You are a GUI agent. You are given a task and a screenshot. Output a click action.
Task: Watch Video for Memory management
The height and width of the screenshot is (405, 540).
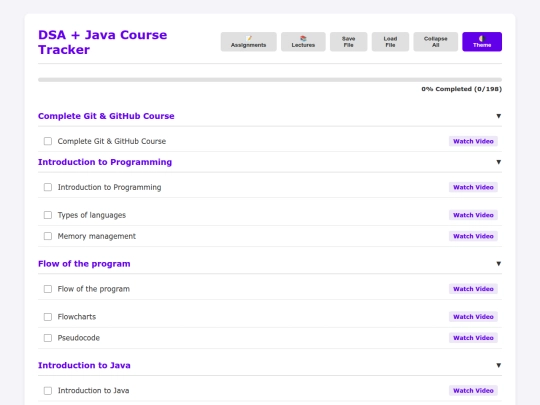(x=473, y=236)
